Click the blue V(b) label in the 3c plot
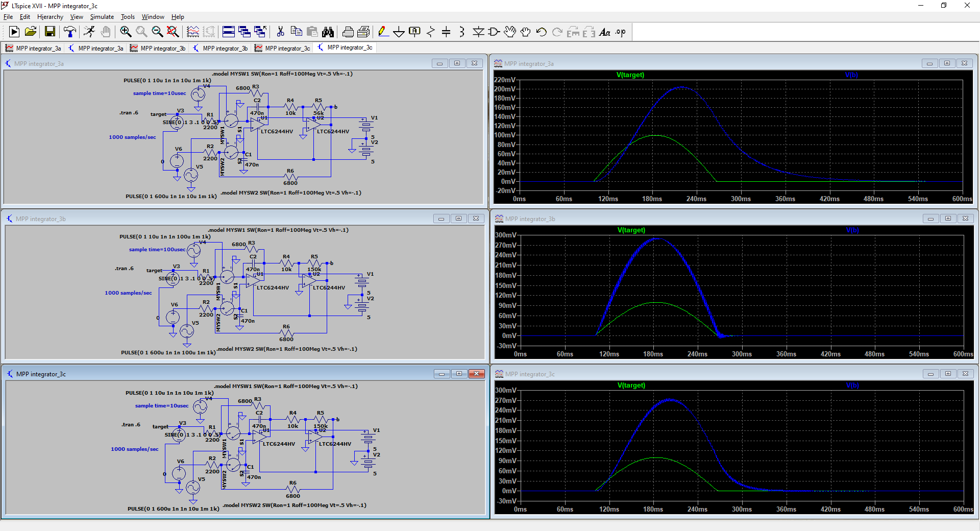Screen dimensions: 980x531 (x=852, y=385)
